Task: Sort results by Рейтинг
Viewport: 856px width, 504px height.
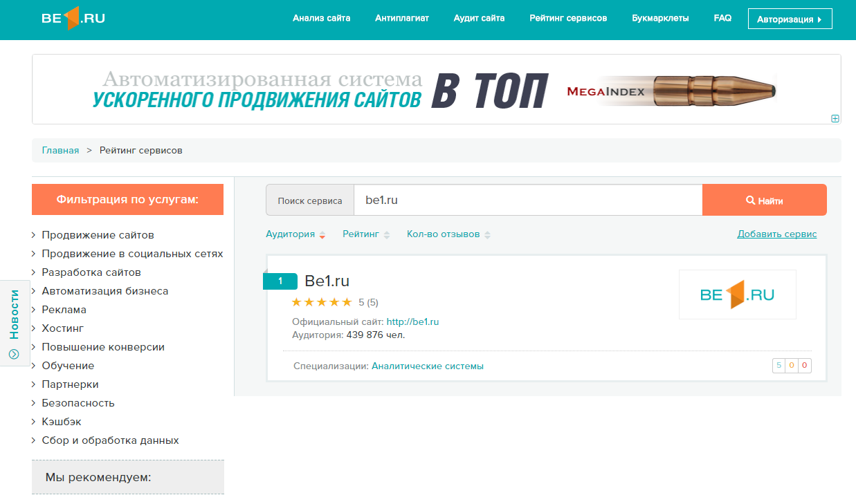Action: pyautogui.click(x=361, y=234)
